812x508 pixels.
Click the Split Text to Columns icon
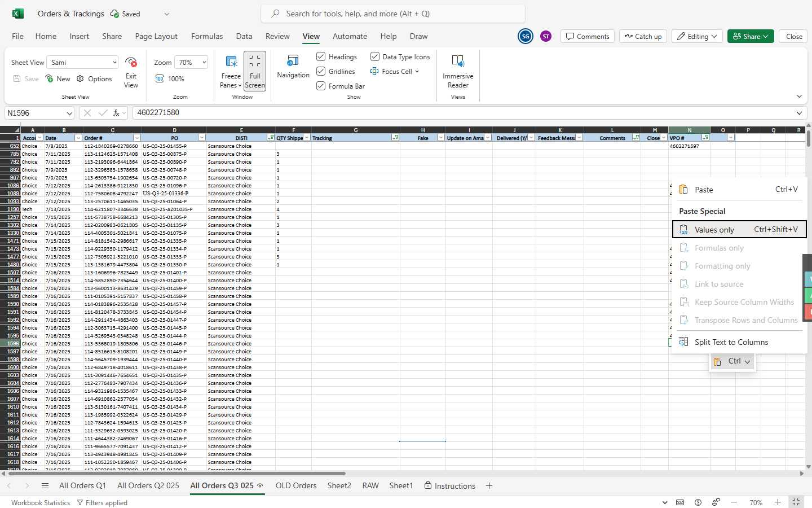coord(683,342)
